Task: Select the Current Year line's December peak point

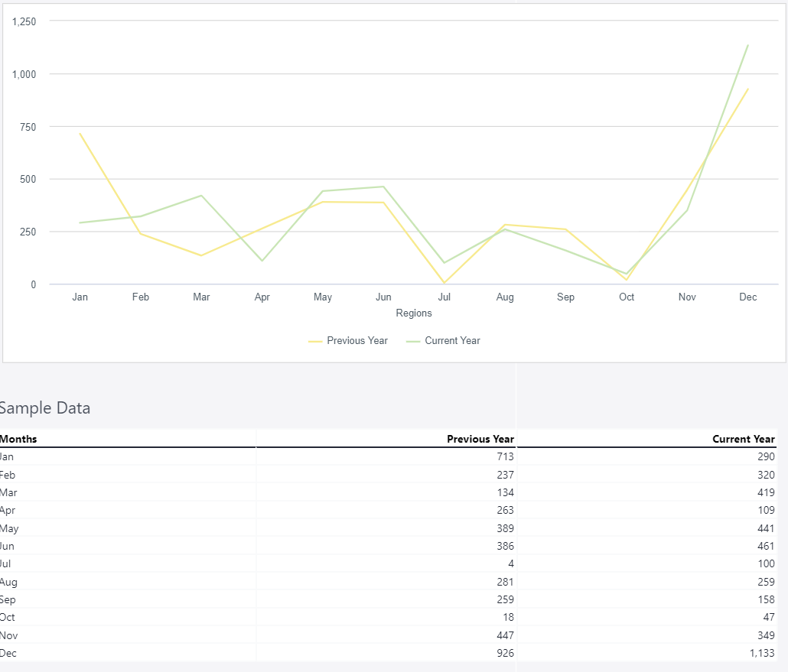Action: [747, 45]
